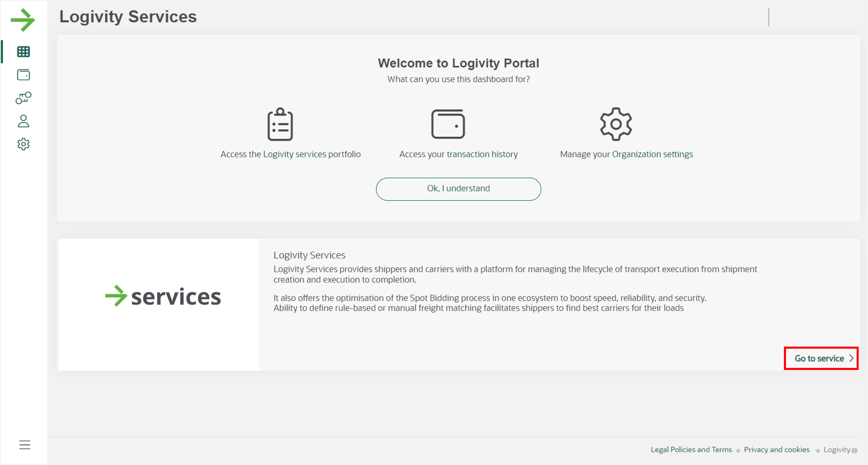Open Privacy and cookies link
This screenshot has width=868, height=465.
tap(777, 450)
